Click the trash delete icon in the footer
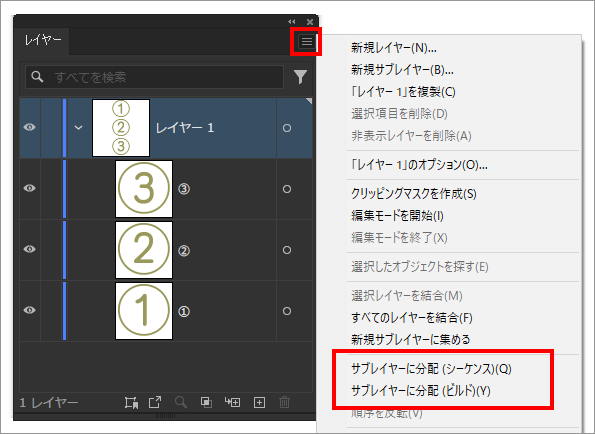This screenshot has width=595, height=434. (x=284, y=402)
